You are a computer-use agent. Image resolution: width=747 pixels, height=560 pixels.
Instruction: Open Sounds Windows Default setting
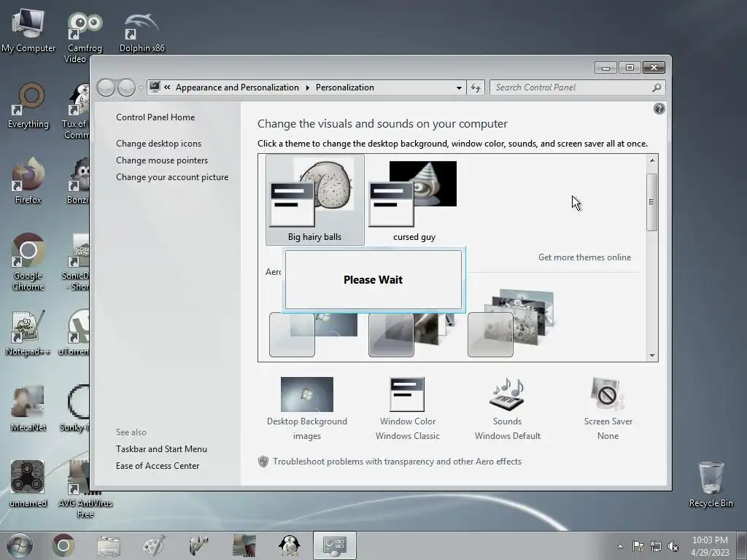coord(508,409)
